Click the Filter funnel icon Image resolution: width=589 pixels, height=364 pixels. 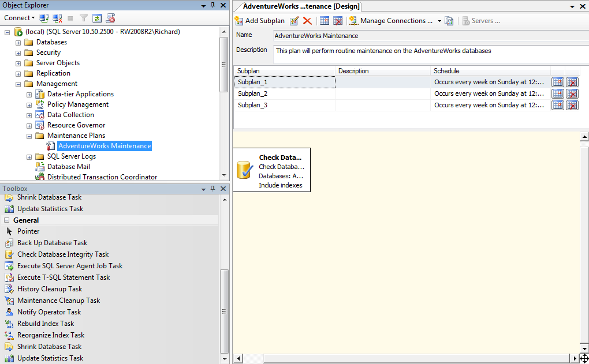point(84,18)
